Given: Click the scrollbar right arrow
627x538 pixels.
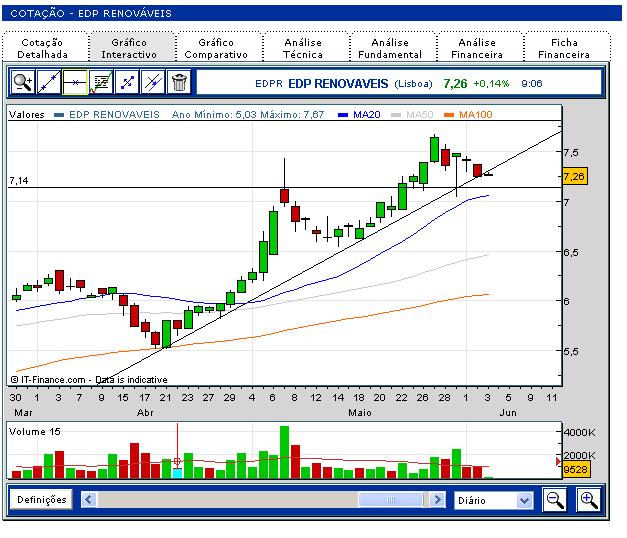Looking at the screenshot, I should [x=437, y=500].
